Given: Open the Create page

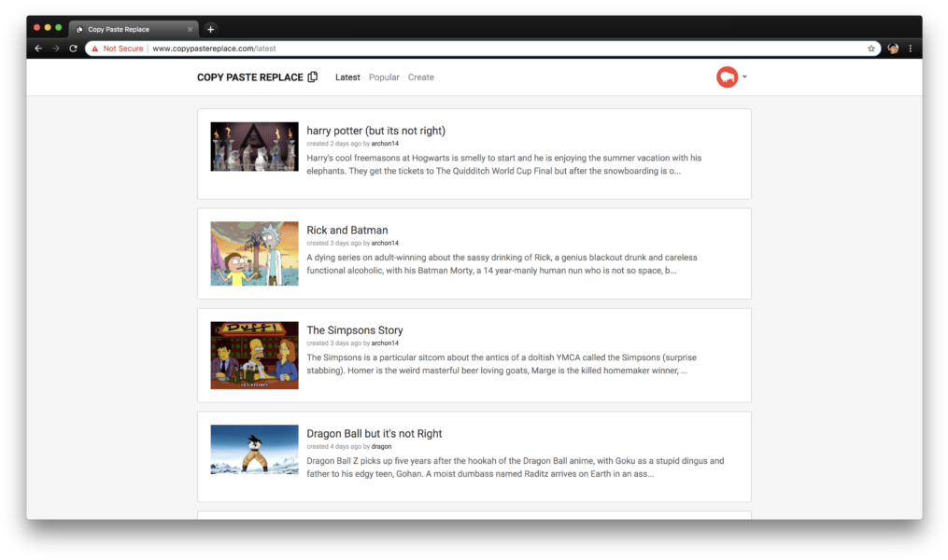Looking at the screenshot, I should tap(421, 77).
